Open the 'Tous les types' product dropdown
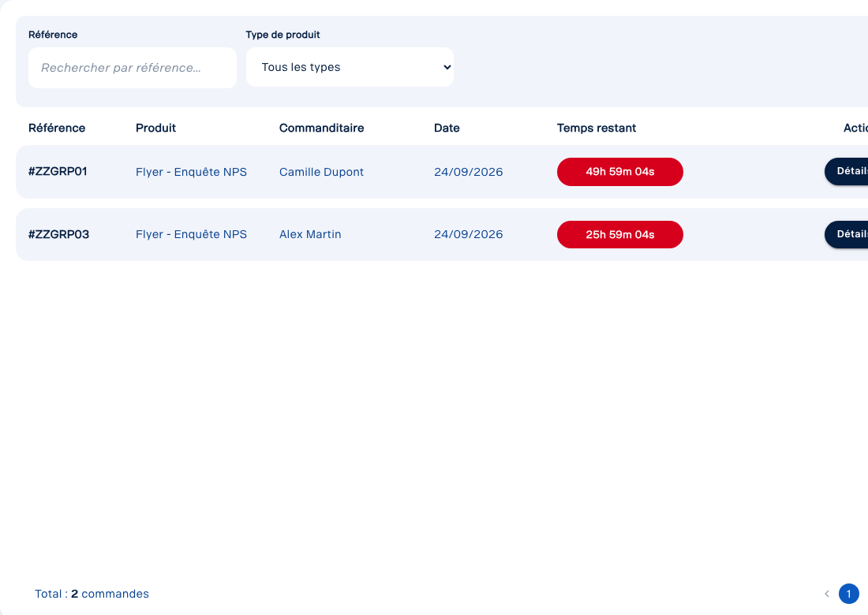 350,67
